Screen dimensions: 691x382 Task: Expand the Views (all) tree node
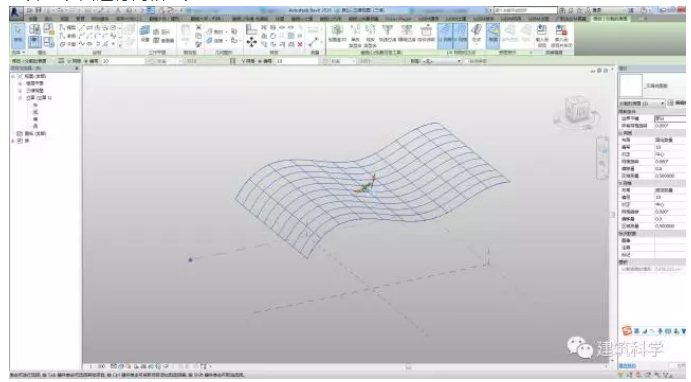point(13,76)
